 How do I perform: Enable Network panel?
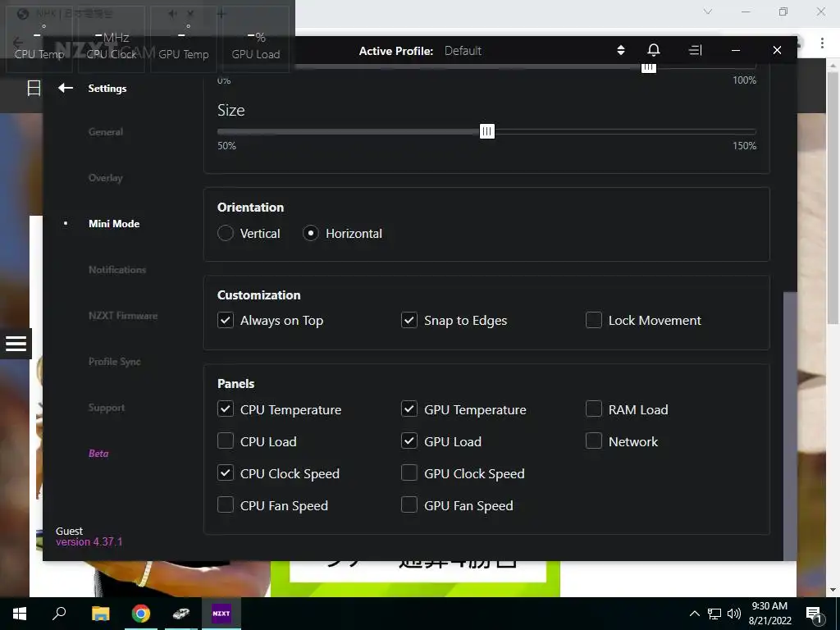(x=594, y=441)
